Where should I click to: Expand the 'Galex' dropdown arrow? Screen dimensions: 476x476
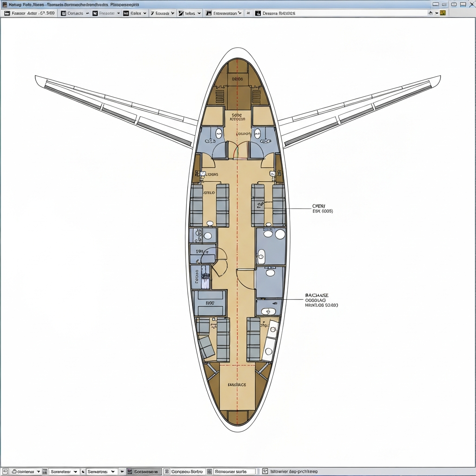145,13
